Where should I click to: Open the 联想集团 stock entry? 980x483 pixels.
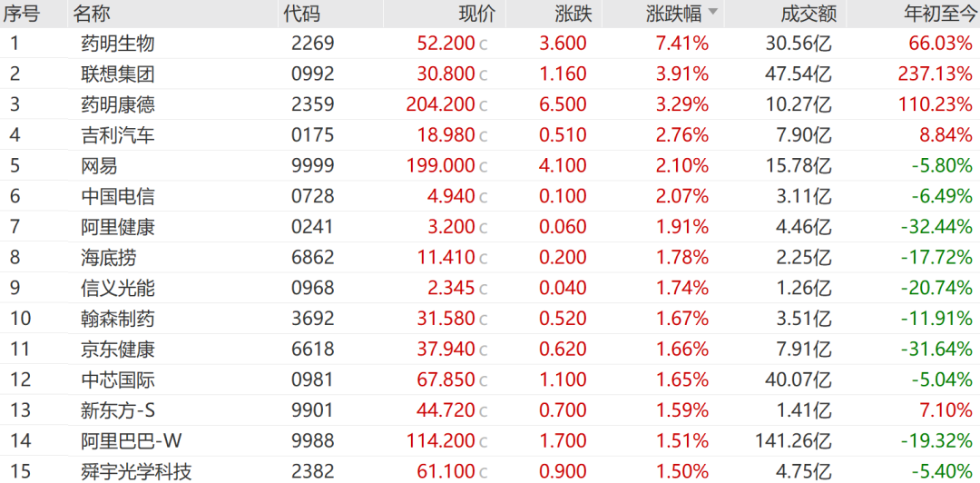point(490,74)
